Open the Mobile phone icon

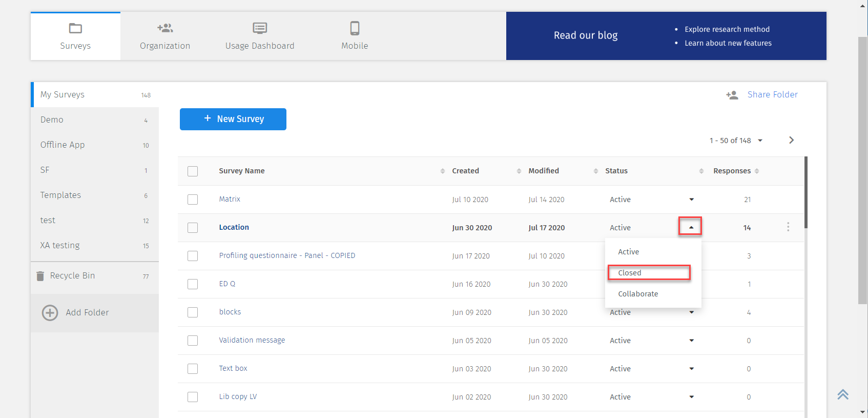tap(355, 28)
